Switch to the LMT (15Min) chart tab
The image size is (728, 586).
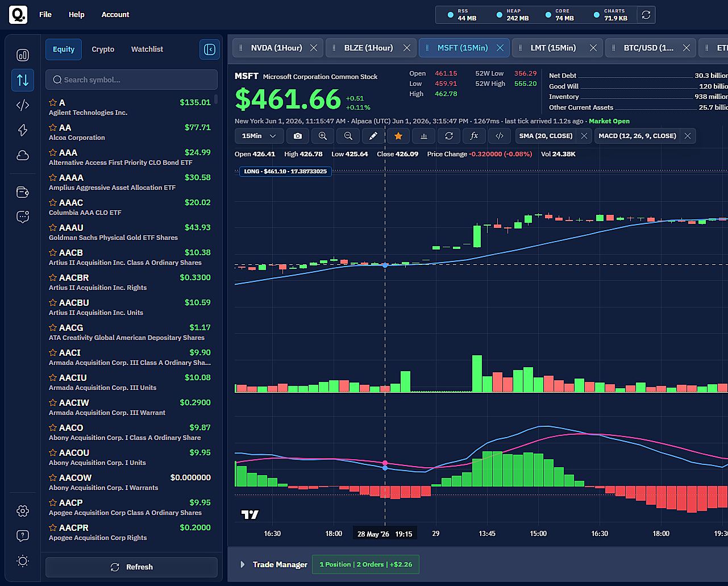[553, 48]
